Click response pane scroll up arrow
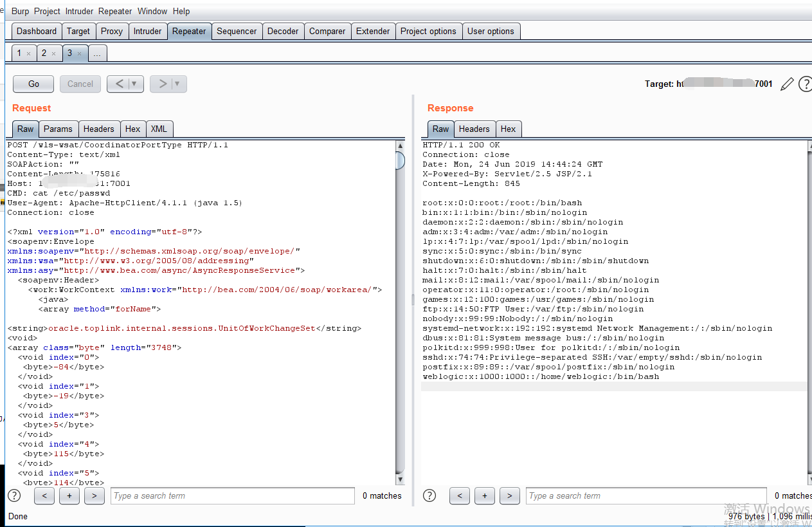 coord(810,145)
